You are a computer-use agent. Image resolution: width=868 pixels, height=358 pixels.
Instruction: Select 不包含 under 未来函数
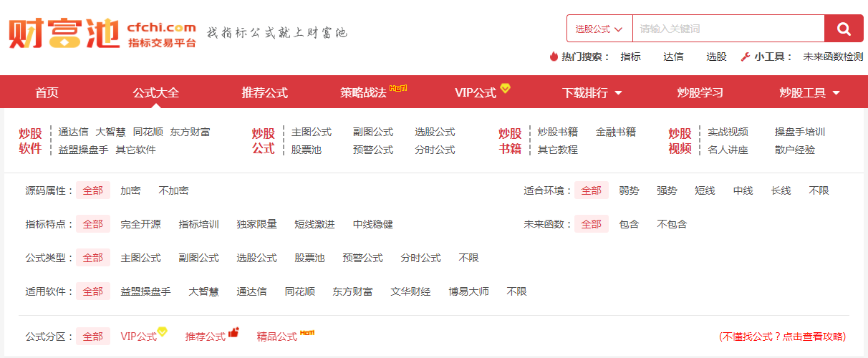(672, 224)
